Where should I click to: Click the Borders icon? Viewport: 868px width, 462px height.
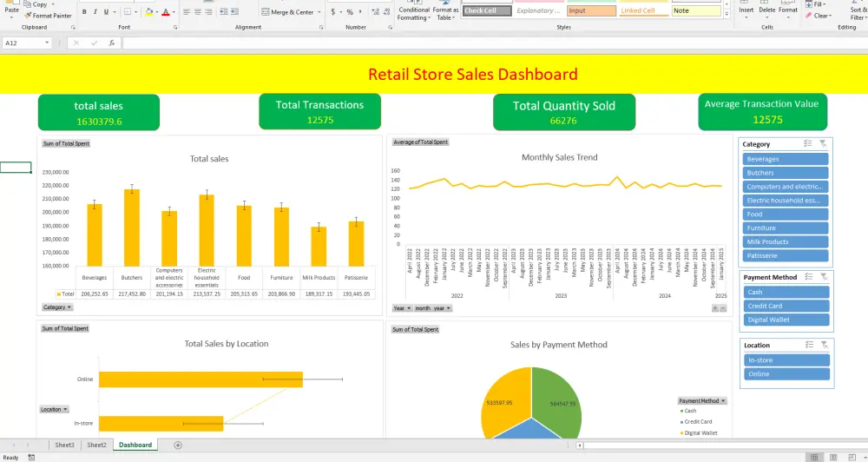(x=128, y=11)
